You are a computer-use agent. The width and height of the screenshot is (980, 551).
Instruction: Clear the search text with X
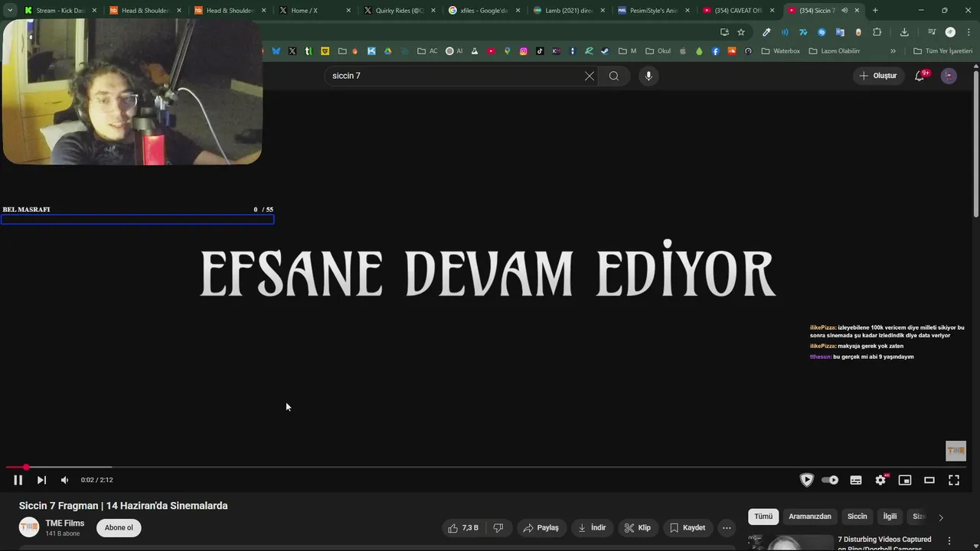coord(590,76)
